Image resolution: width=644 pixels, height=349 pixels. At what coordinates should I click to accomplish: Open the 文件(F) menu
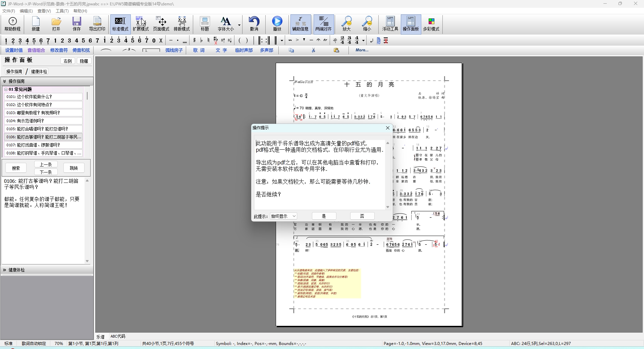click(9, 11)
